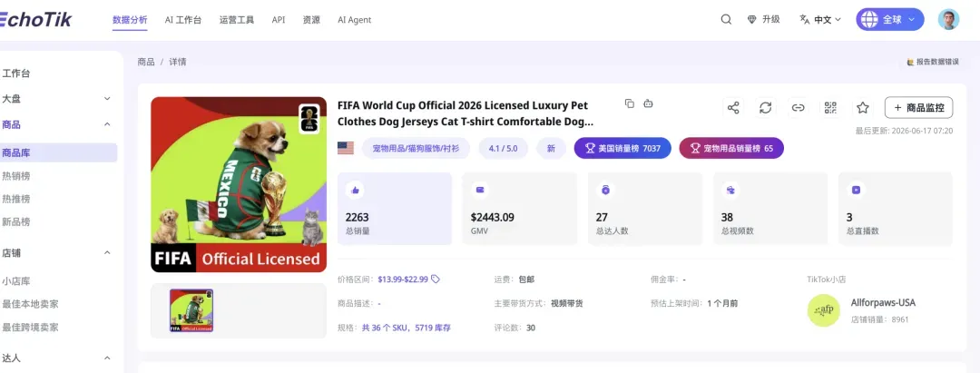Screen dimensions: 980x373
Task: Click the 美国销量榜 7037 ranking badge
Action: pyautogui.click(x=622, y=149)
